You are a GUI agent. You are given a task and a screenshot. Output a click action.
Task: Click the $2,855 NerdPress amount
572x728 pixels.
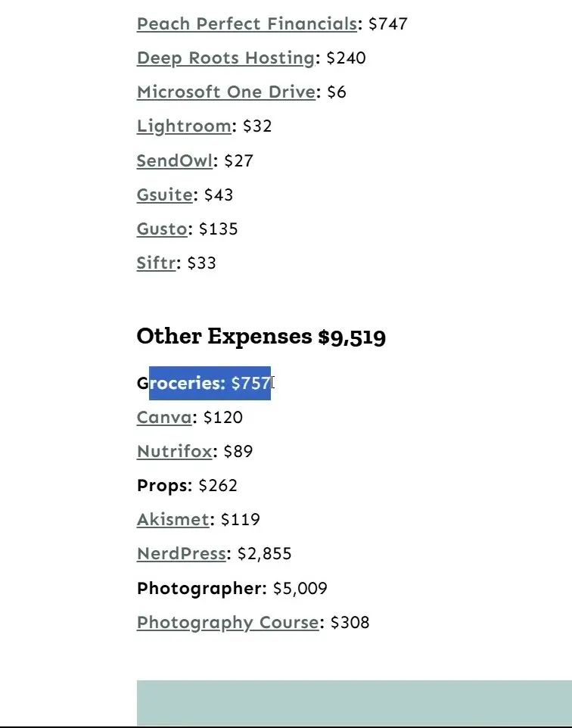[264, 553]
